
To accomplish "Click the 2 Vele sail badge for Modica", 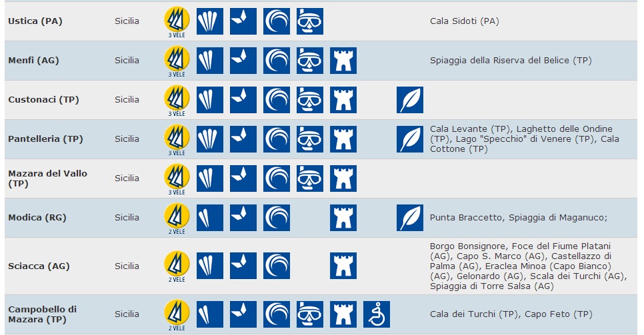I will (177, 217).
